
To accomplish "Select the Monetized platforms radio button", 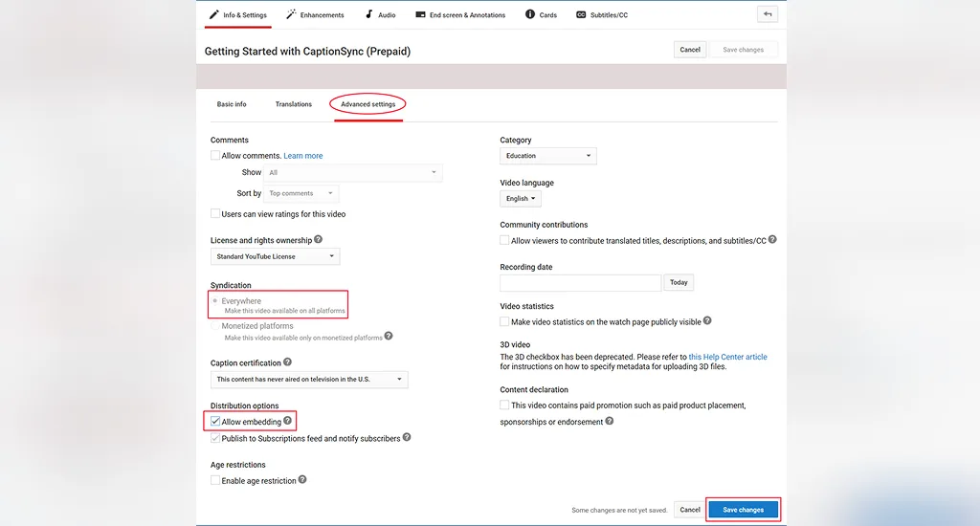I will (x=215, y=326).
